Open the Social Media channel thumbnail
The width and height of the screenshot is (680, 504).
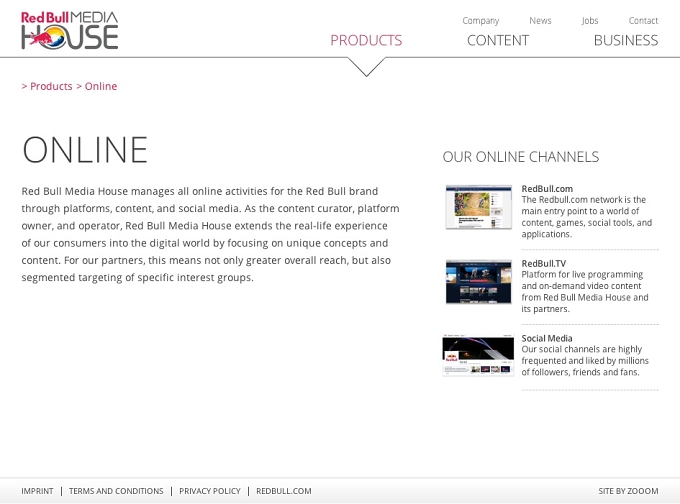tap(478, 355)
